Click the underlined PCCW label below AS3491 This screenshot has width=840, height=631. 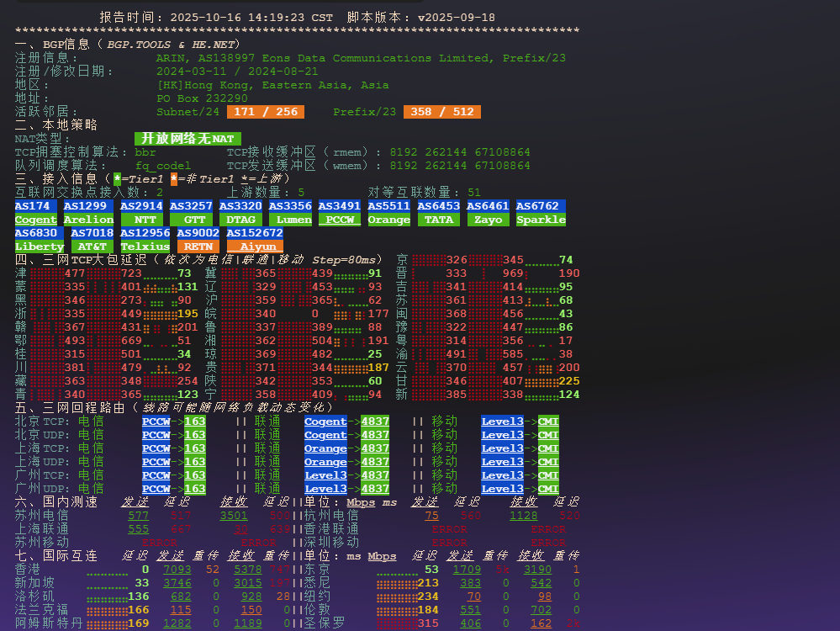pyautogui.click(x=340, y=220)
